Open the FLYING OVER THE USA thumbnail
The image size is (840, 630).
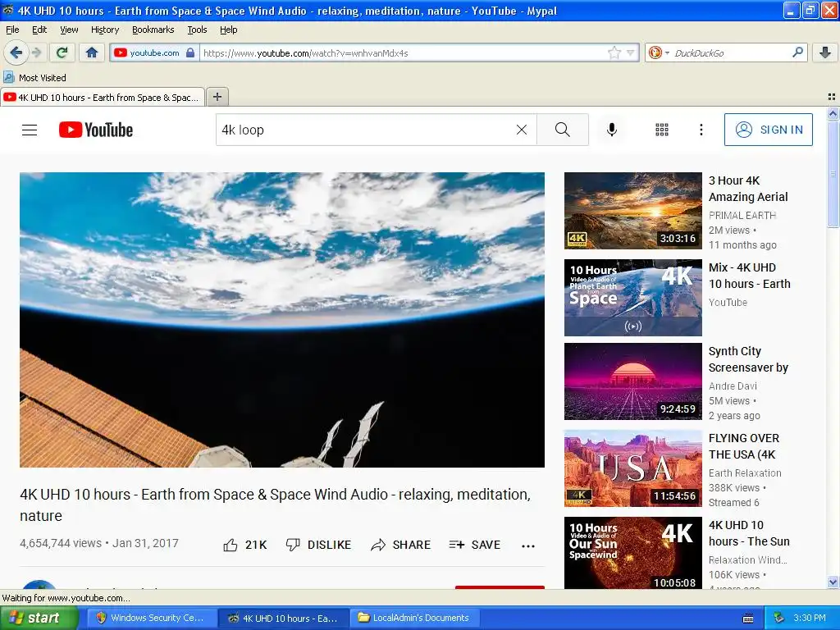633,468
